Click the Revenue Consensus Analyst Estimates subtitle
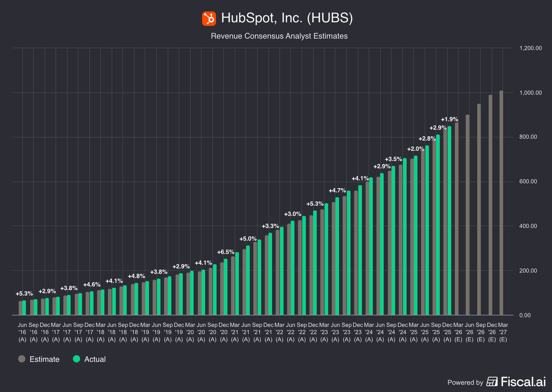 [x=279, y=36]
